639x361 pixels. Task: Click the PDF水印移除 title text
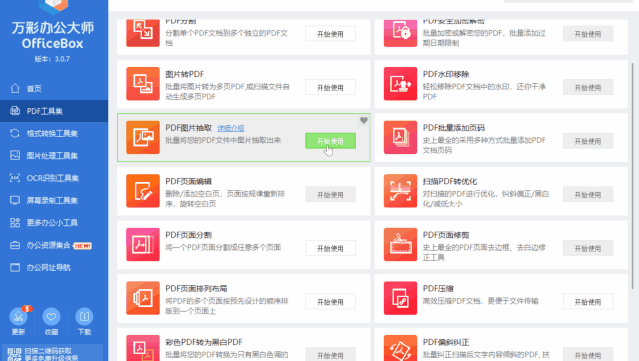446,74
